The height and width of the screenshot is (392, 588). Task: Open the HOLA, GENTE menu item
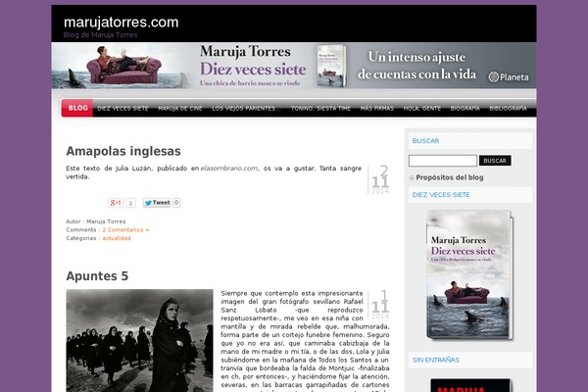[x=421, y=109]
